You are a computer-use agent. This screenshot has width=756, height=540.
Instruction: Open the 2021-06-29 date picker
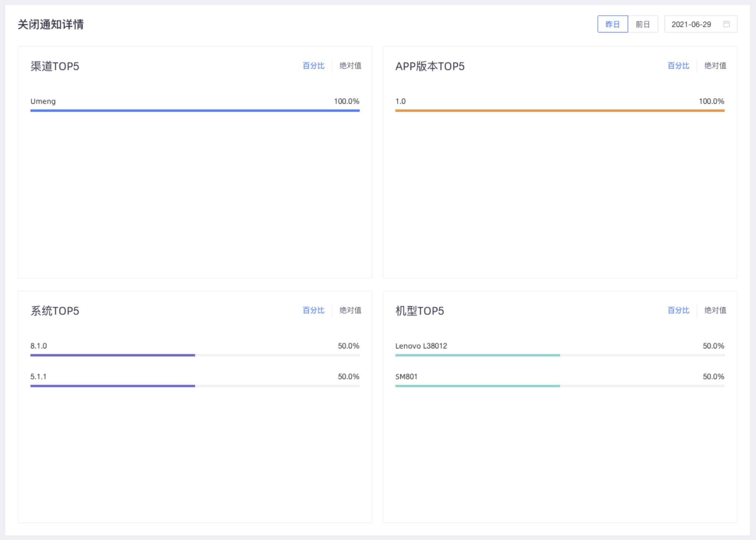(x=691, y=24)
